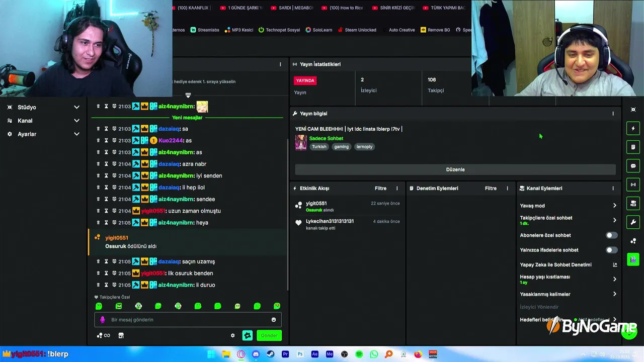The image size is (644, 362).
Task: Open Windows Start menu
Action: (x=211, y=354)
